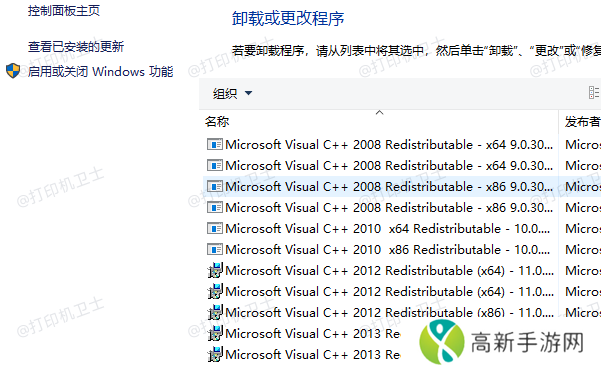The image size is (601, 367).
Task: Sort the list by 名称 column header
Action: pyautogui.click(x=217, y=122)
